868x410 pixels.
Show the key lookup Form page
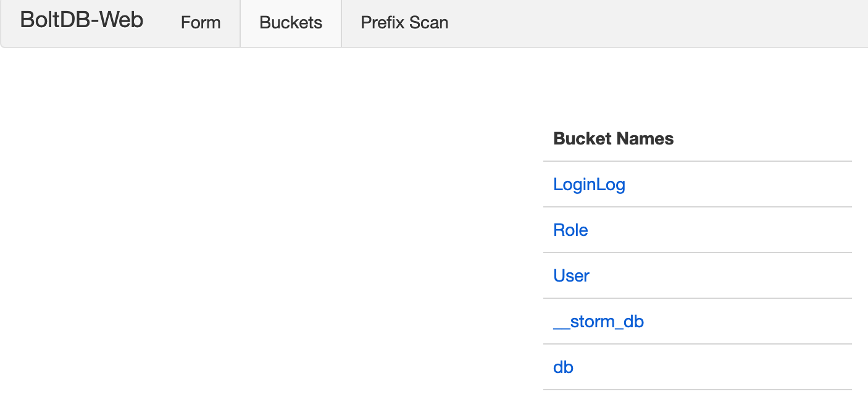(x=201, y=23)
